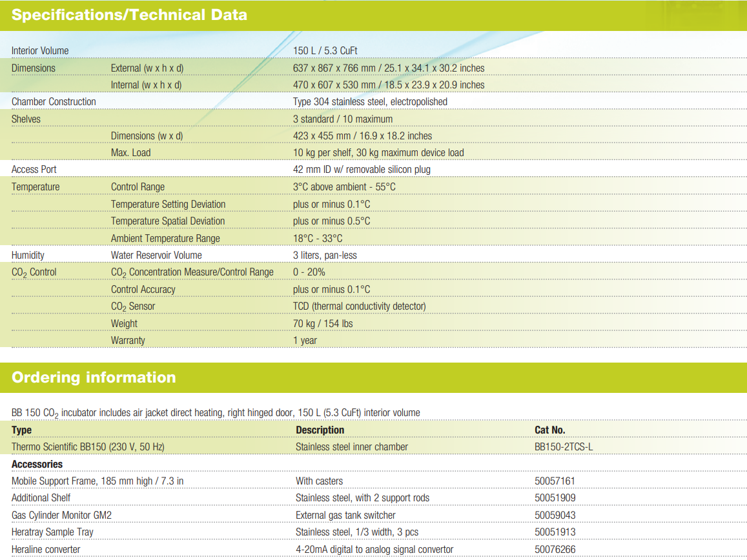Click the 'Cat No.' column header
This screenshot has width=747, height=560.
[x=550, y=430]
